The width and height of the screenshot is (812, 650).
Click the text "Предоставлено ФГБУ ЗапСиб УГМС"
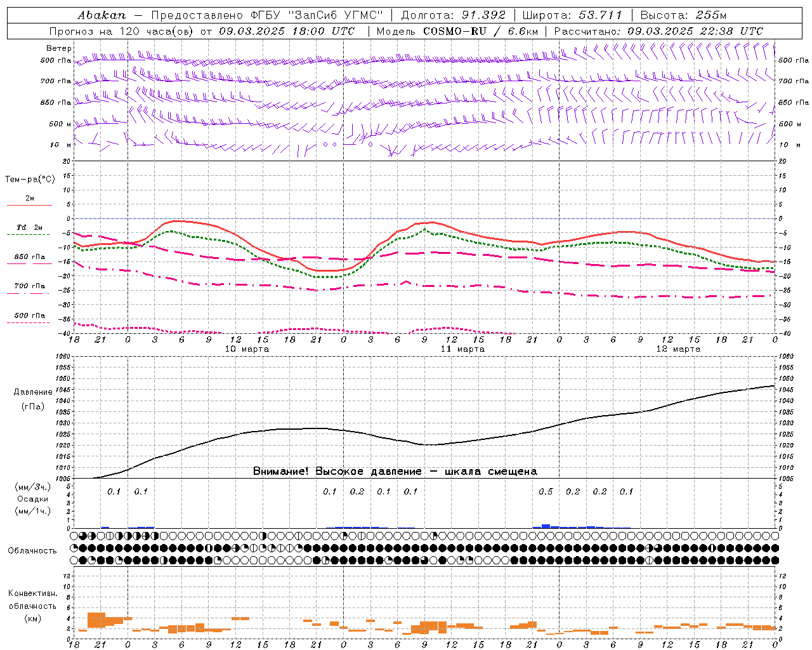[x=267, y=15]
